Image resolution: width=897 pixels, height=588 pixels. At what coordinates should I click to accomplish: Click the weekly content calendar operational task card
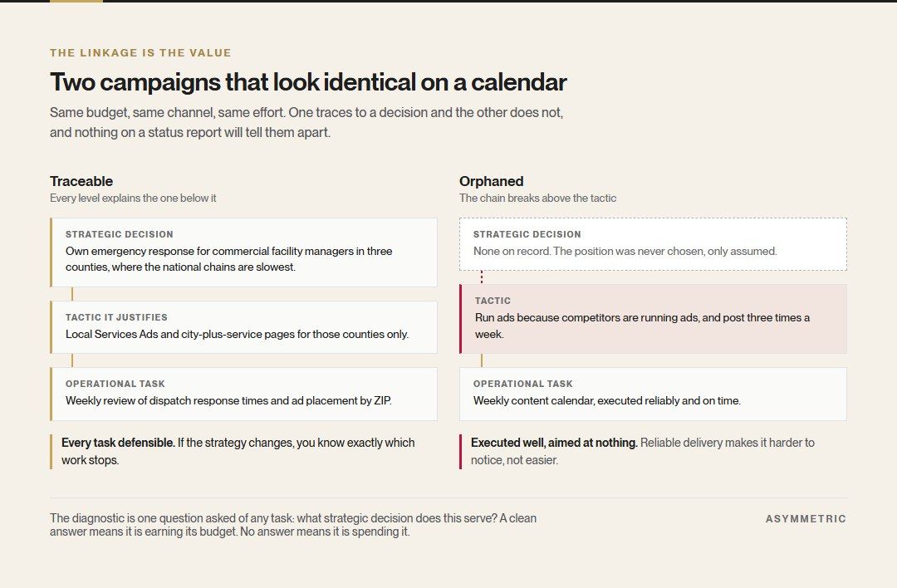pyautogui.click(x=653, y=394)
